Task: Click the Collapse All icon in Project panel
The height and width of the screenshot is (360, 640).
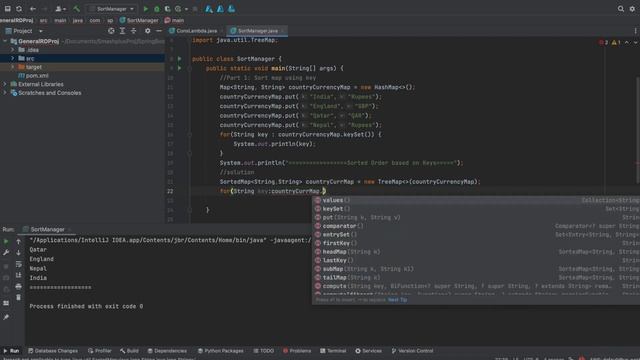Action: [x=133, y=31]
